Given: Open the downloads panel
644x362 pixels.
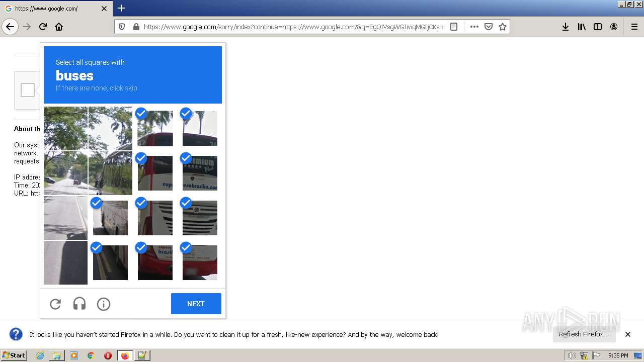Looking at the screenshot, I should point(566,27).
